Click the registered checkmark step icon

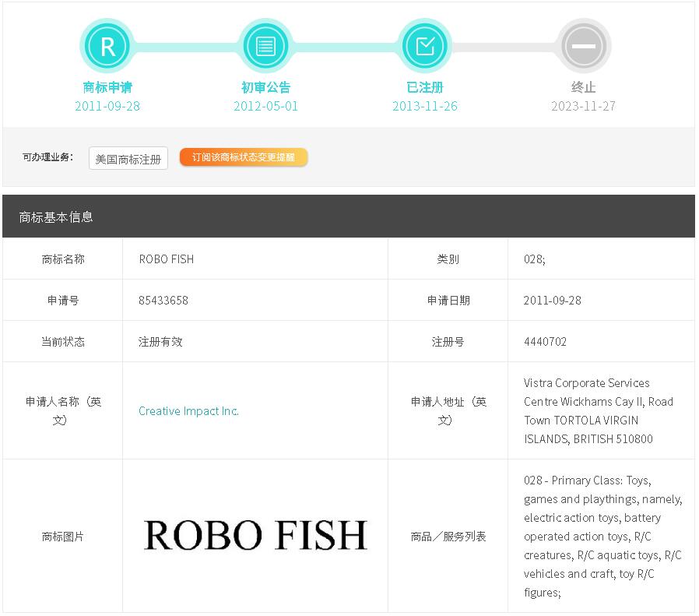point(425,46)
